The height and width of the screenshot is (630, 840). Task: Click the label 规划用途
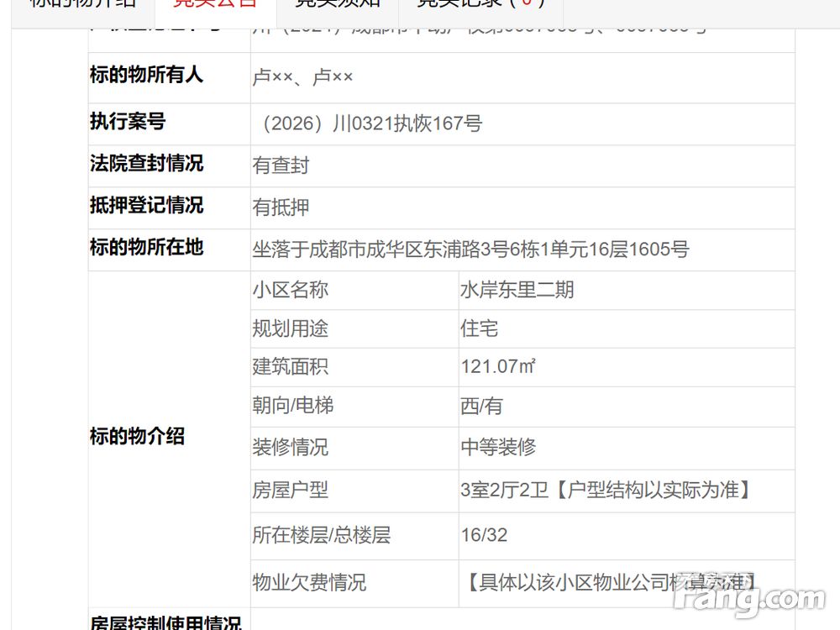pyautogui.click(x=291, y=329)
